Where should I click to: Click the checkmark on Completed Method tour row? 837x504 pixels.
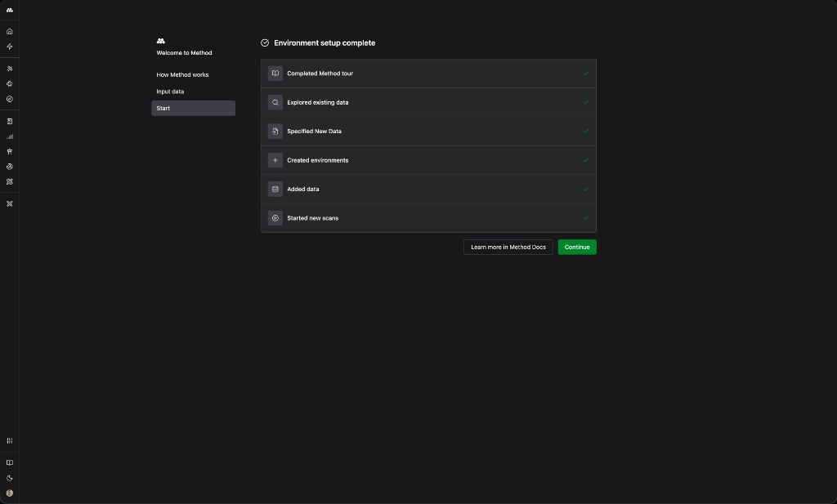point(585,74)
